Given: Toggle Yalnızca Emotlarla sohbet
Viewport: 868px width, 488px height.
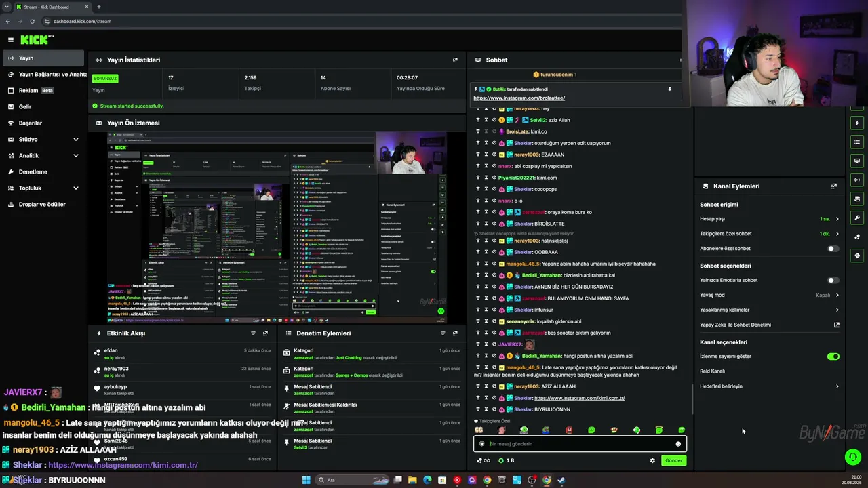Looking at the screenshot, I should [833, 280].
